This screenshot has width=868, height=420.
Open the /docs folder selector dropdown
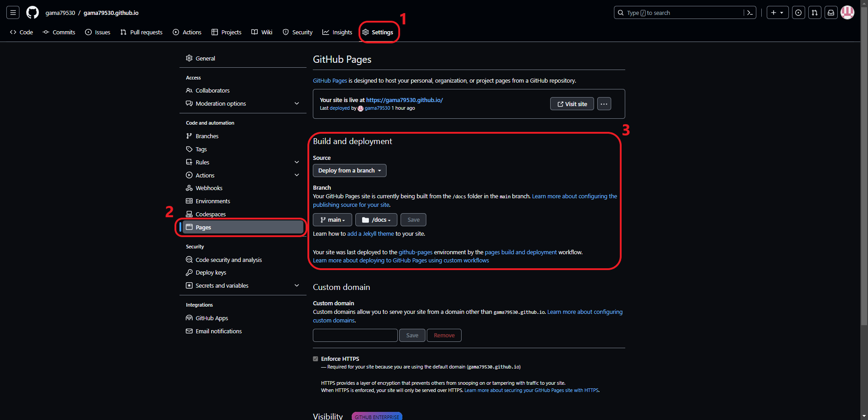[x=376, y=219]
